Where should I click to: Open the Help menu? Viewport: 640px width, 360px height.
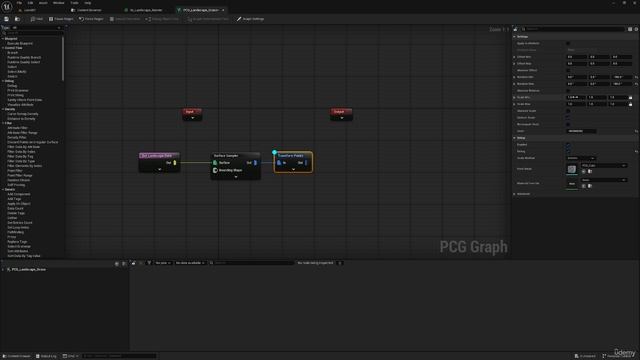coord(88,3)
